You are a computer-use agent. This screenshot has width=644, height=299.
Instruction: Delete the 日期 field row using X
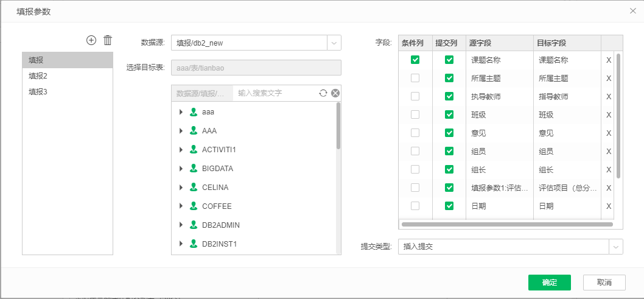(608, 206)
